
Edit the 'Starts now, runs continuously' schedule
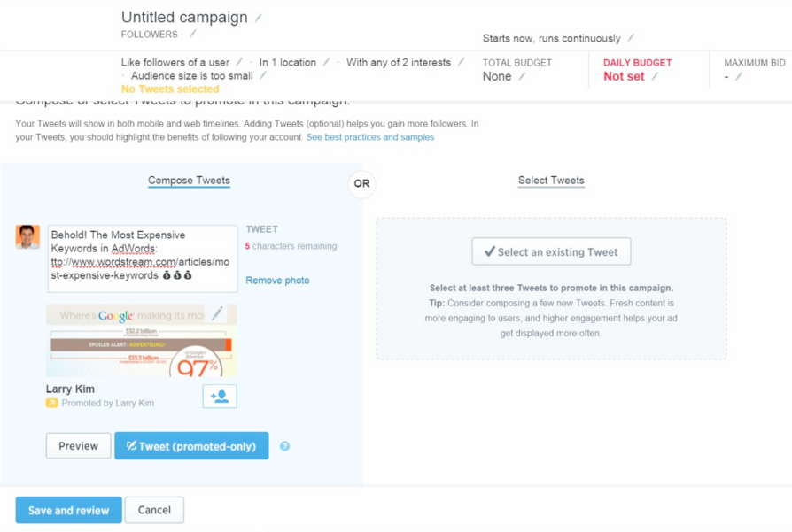(631, 38)
